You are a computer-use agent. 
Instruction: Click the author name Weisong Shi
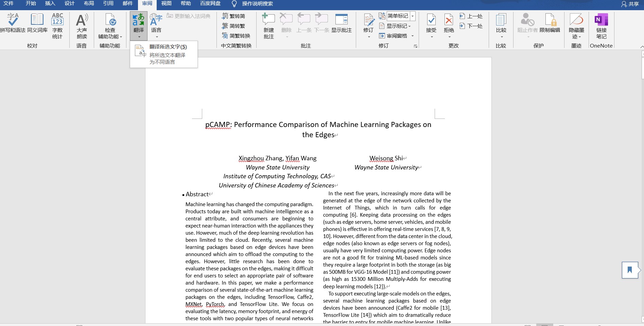pos(386,158)
